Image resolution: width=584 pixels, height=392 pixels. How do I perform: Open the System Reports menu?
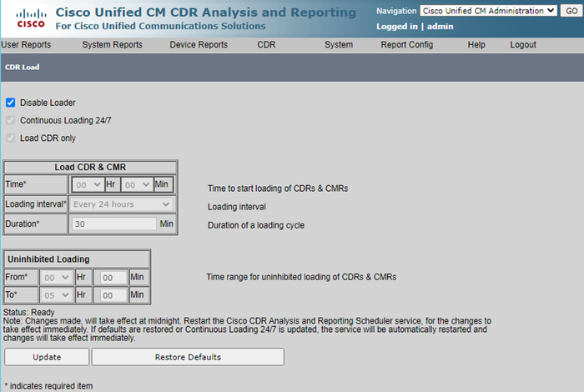tap(112, 45)
